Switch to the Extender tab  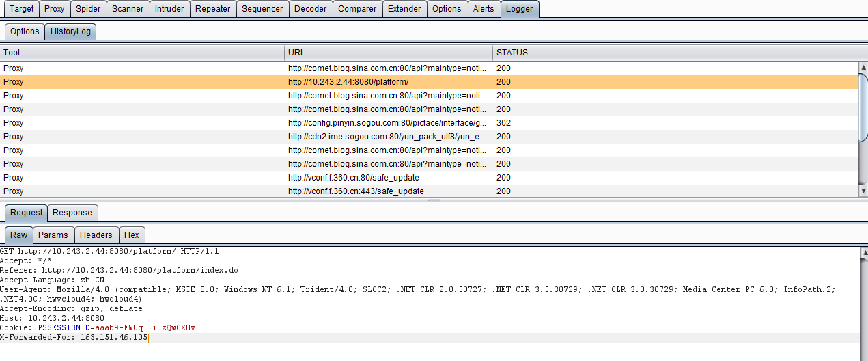[x=404, y=9]
